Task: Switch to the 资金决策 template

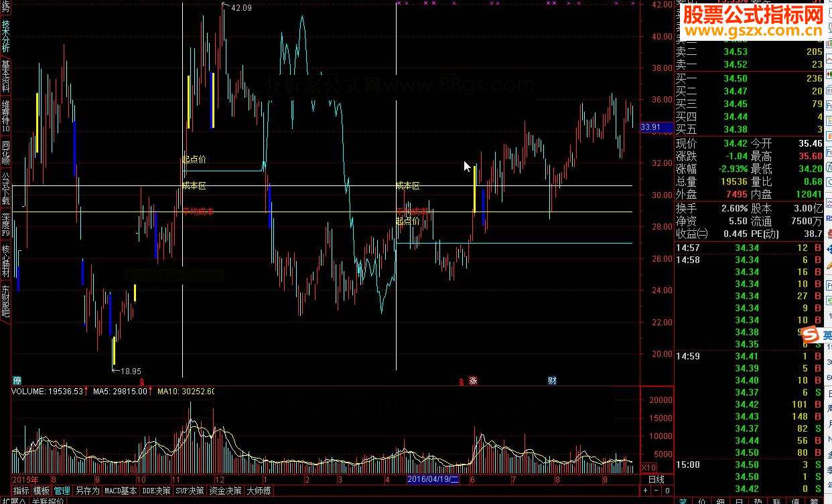Action: point(225,491)
